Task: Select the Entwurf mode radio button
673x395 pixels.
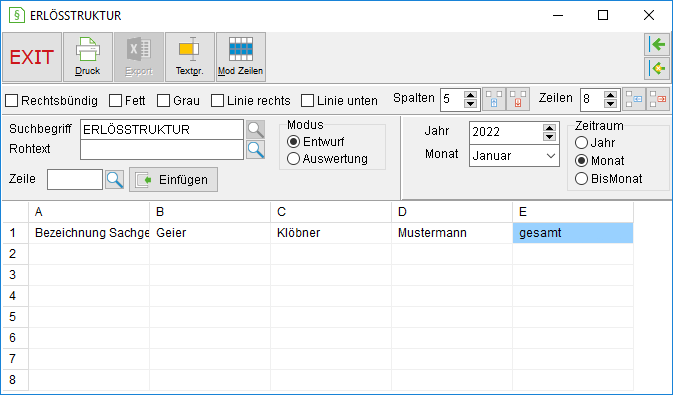Action: [x=294, y=142]
